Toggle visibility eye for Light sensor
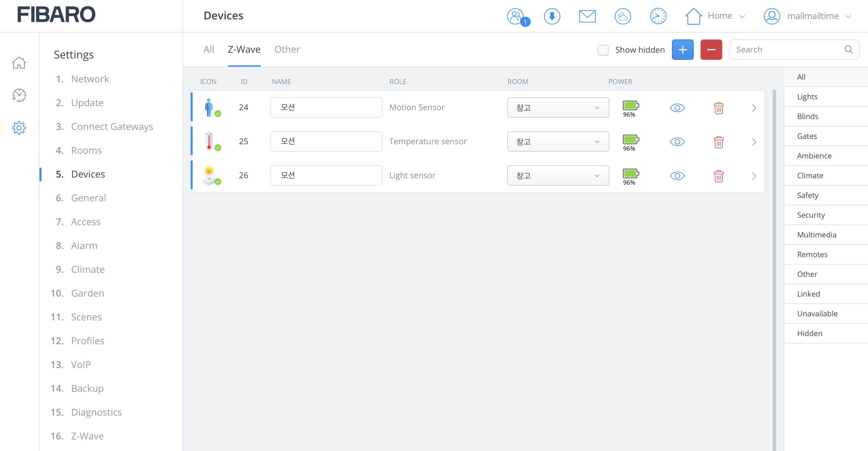 click(x=677, y=176)
